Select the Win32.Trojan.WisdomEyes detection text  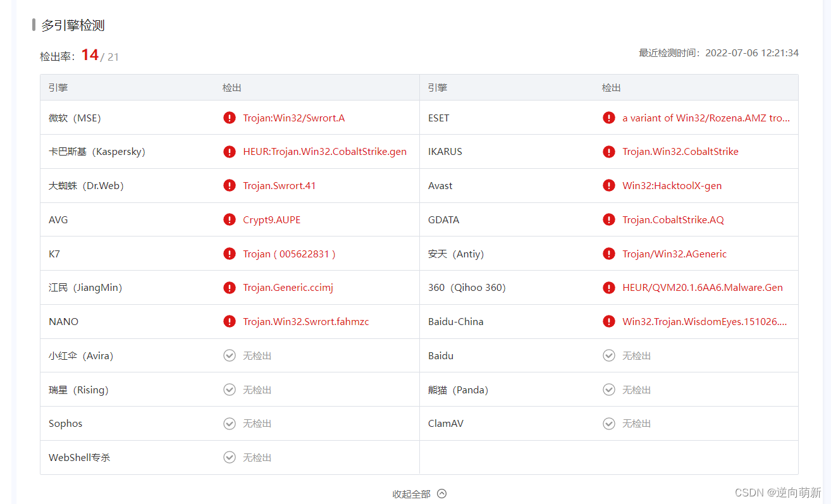(x=705, y=322)
